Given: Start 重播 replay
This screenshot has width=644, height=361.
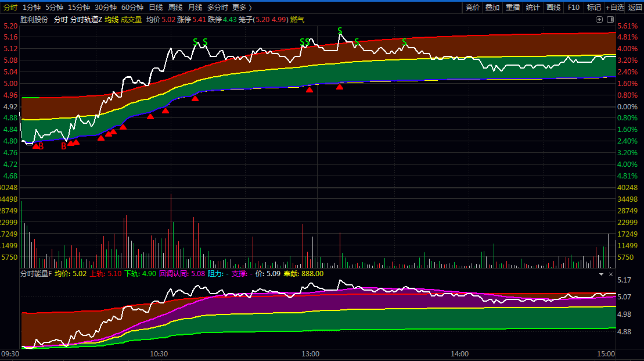Looking at the screenshot, I should click(x=513, y=8).
